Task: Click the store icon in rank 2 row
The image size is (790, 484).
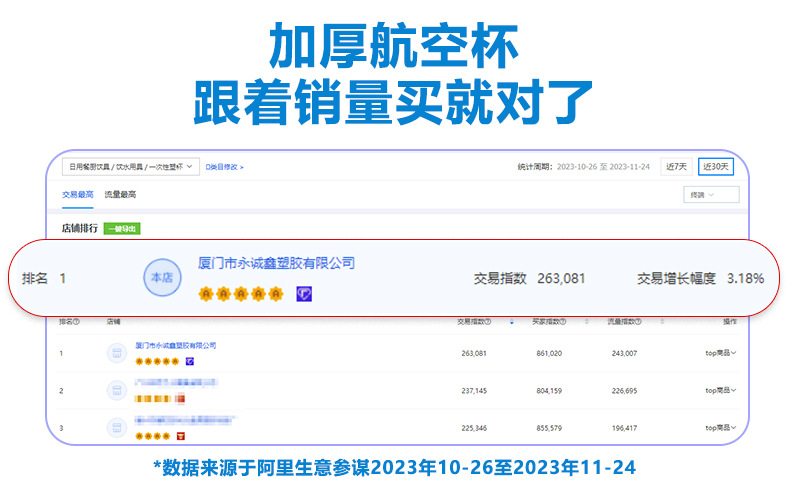Action: pyautogui.click(x=117, y=390)
